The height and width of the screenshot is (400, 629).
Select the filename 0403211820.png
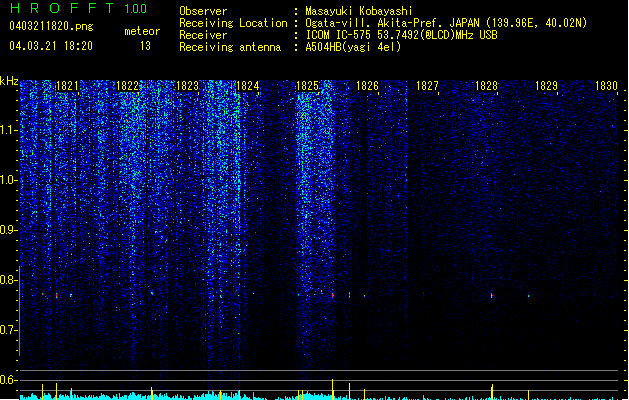tap(51, 26)
